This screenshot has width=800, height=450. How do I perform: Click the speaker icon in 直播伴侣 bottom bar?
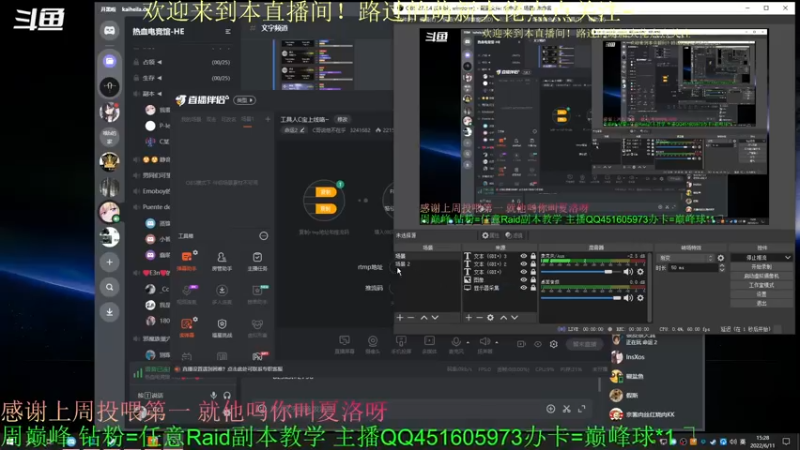tap(484, 342)
